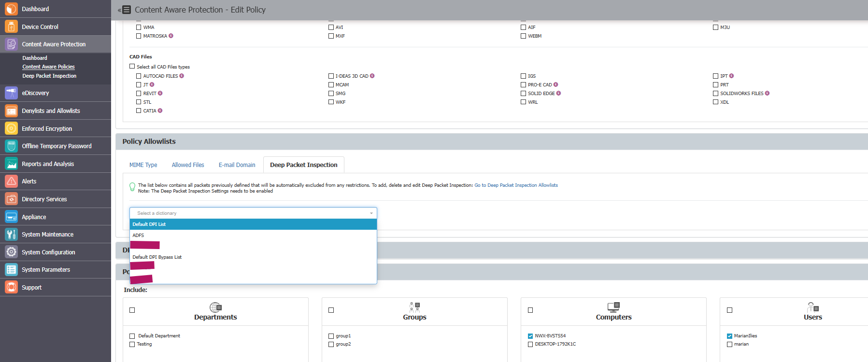Choose Default DPI List option
The image size is (868, 362).
click(253, 224)
